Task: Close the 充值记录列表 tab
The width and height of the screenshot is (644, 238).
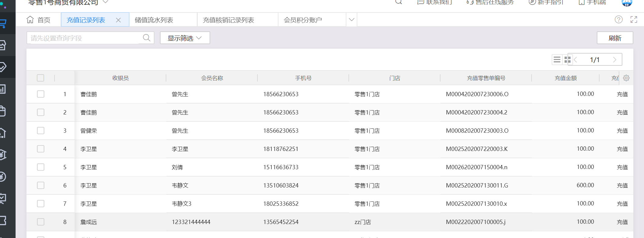Action: 119,20
